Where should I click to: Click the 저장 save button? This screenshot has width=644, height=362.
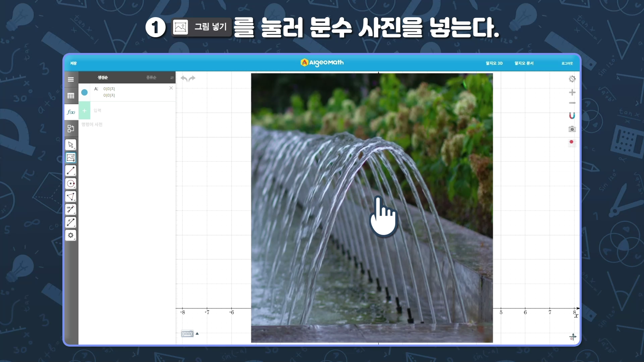coord(73,63)
